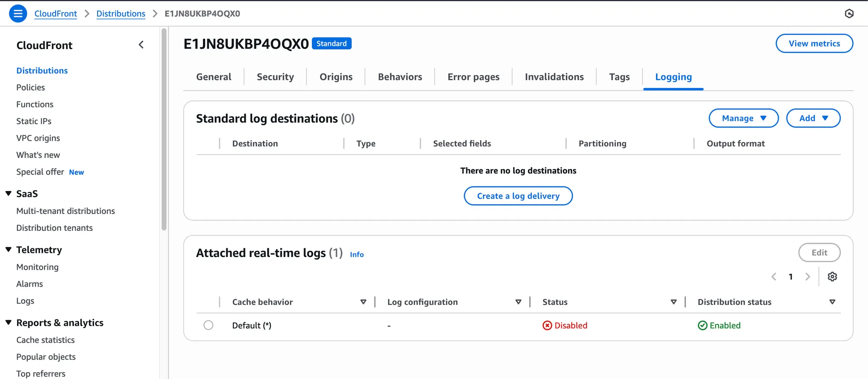Collapse Reports & analytics section
Image resolution: width=868 pixels, height=379 pixels.
[x=8, y=323]
